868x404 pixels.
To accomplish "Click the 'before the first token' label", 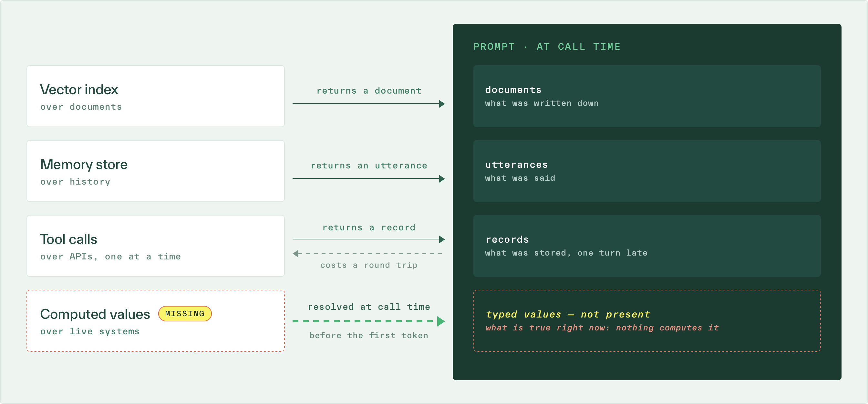I will [x=369, y=335].
